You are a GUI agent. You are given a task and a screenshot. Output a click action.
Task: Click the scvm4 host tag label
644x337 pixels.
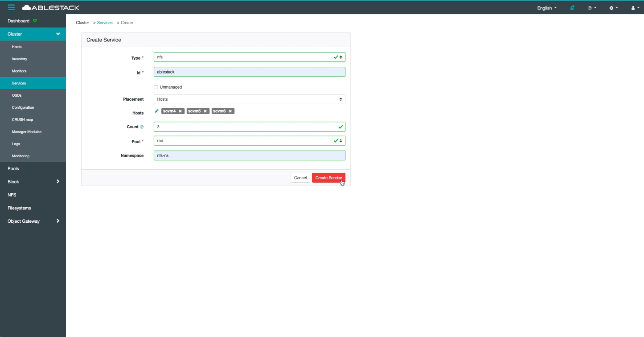click(x=169, y=111)
